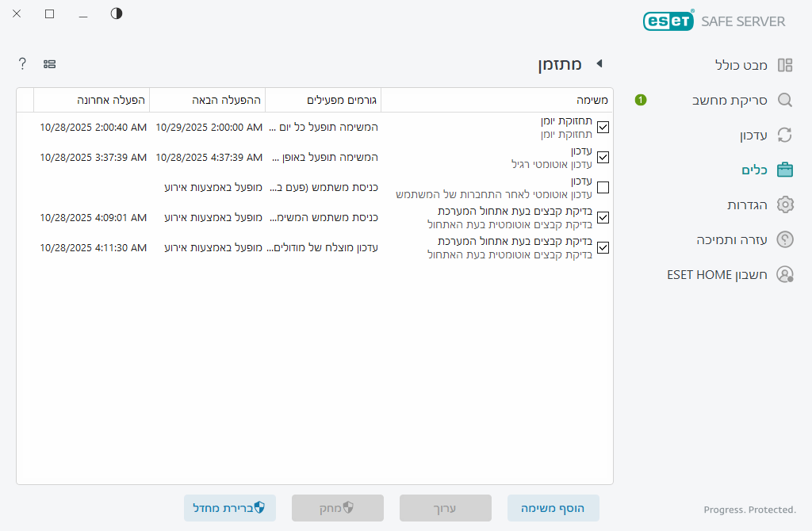Click the Update (עדכון) refresh arrows icon
812x531 pixels.
(x=785, y=135)
